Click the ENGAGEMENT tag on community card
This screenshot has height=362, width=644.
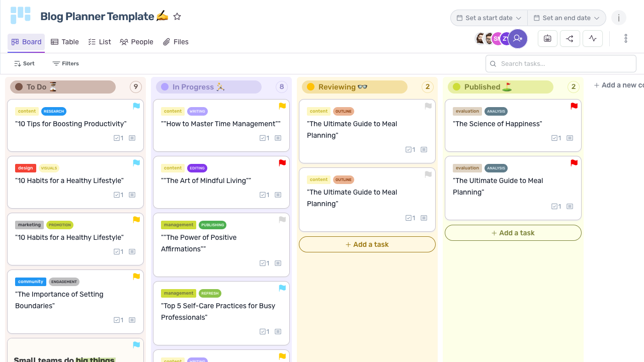pyautogui.click(x=64, y=282)
